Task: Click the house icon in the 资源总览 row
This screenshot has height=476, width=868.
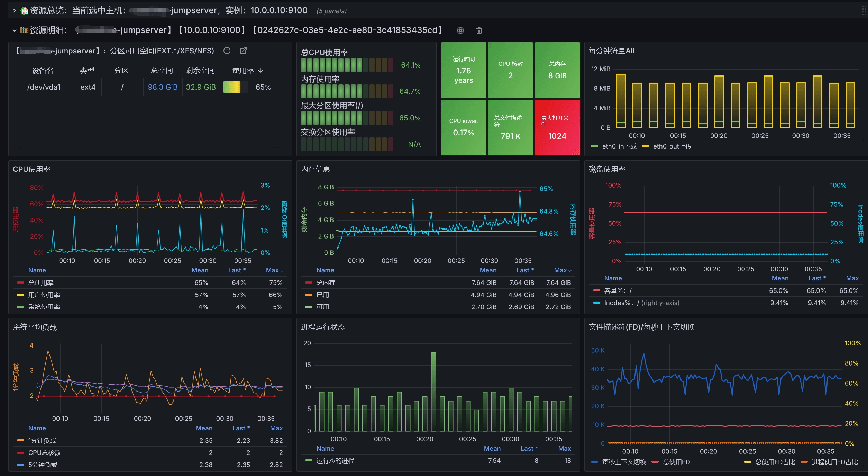Action: 24,11
